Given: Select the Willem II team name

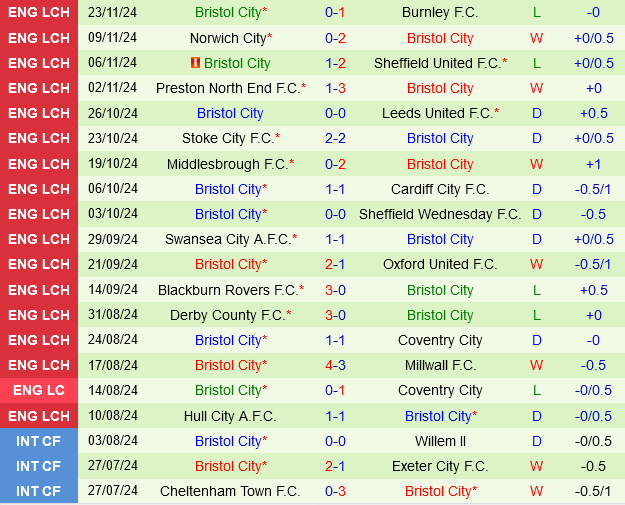Looking at the screenshot, I should coord(440,441).
